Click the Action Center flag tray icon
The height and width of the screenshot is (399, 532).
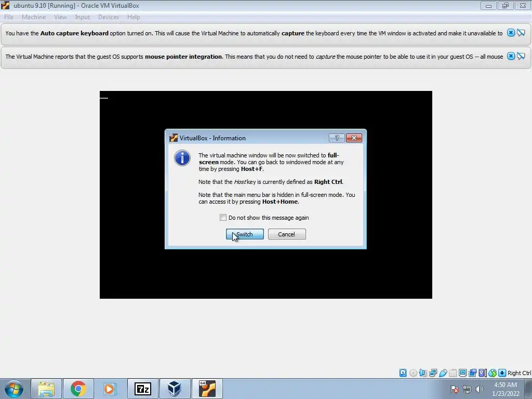(455, 389)
